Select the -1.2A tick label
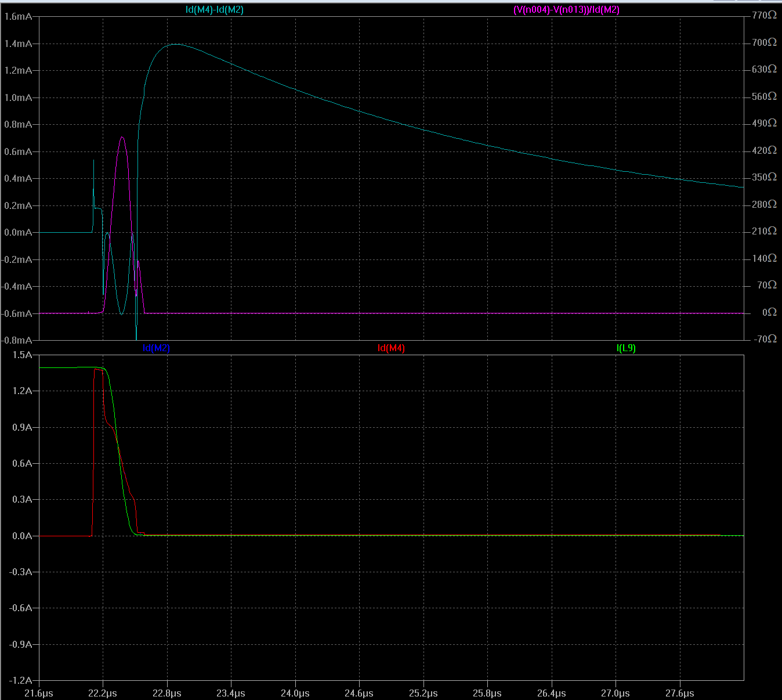Image resolution: width=782 pixels, height=700 pixels. coord(21,681)
